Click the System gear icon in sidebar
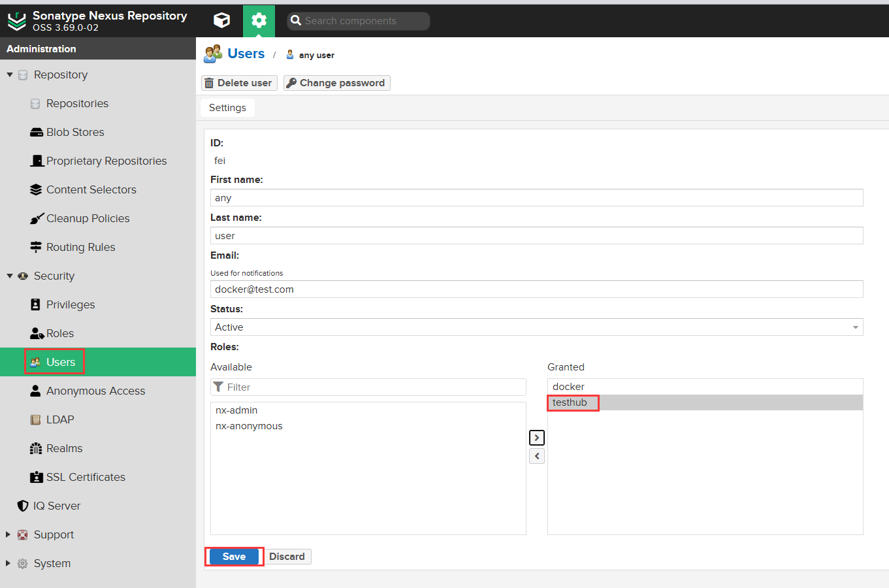889x588 pixels. click(x=23, y=563)
